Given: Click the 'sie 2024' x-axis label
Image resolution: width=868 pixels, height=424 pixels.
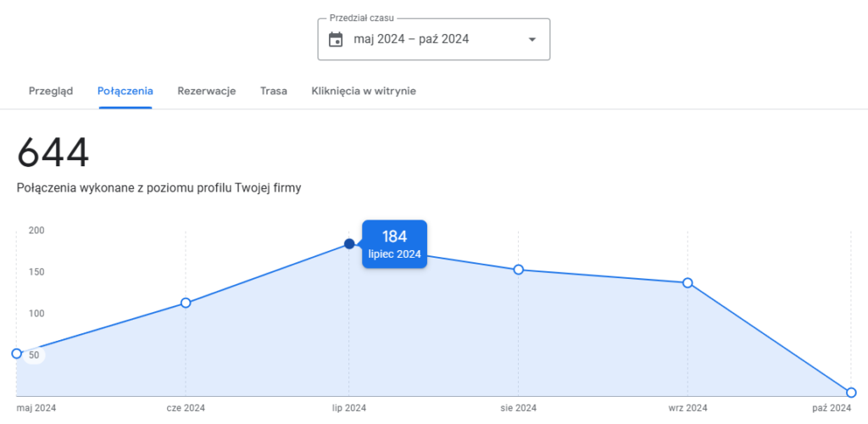Looking at the screenshot, I should tap(519, 409).
